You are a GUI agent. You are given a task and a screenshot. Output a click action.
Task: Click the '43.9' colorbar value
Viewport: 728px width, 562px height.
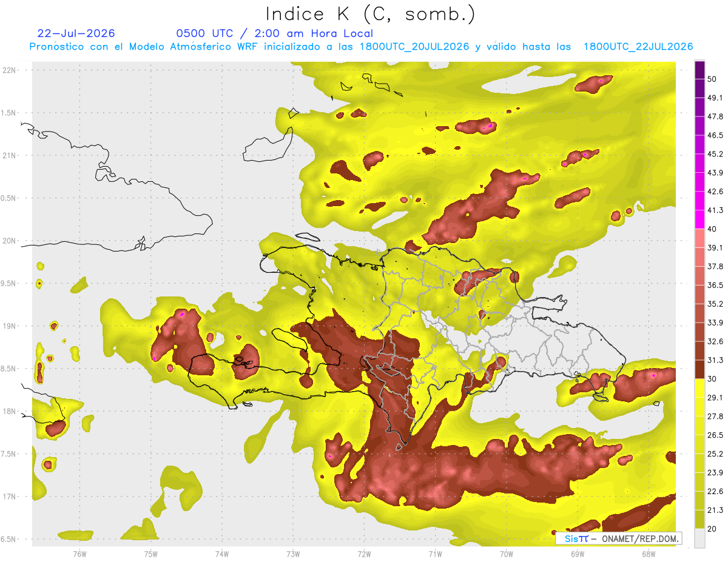[715, 173]
